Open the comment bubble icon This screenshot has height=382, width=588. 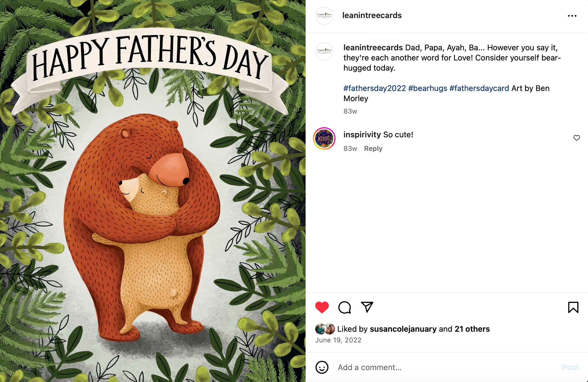[x=344, y=307]
